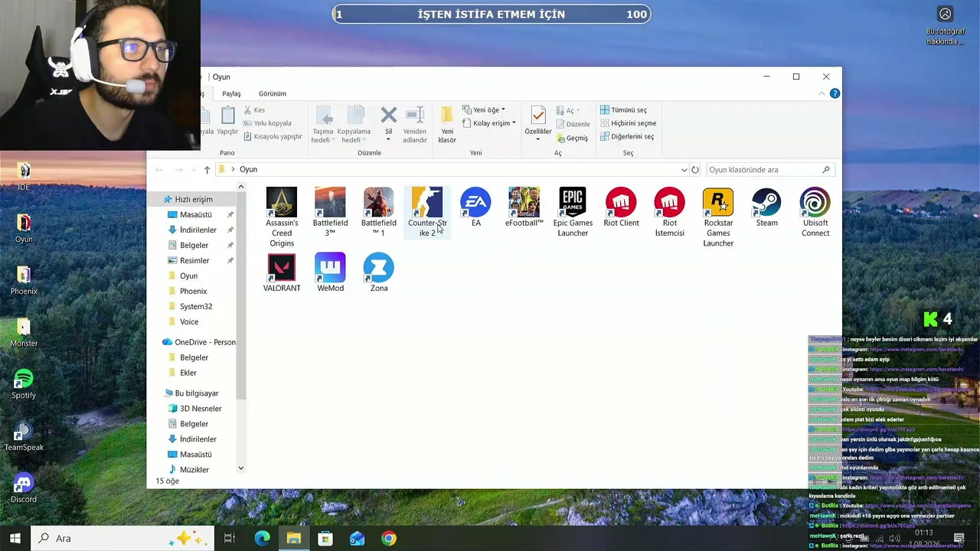Open 3D Nesneler under Bu bilgisayar

[201, 409]
